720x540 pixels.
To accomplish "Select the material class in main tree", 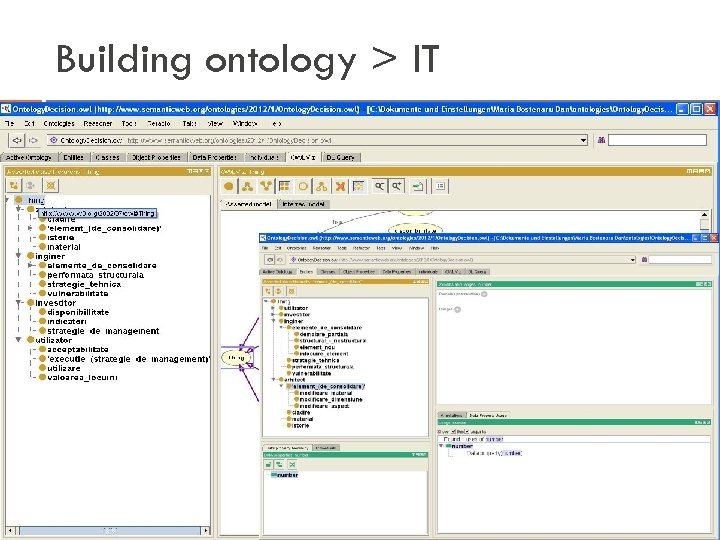I will pyautogui.click(x=64, y=247).
